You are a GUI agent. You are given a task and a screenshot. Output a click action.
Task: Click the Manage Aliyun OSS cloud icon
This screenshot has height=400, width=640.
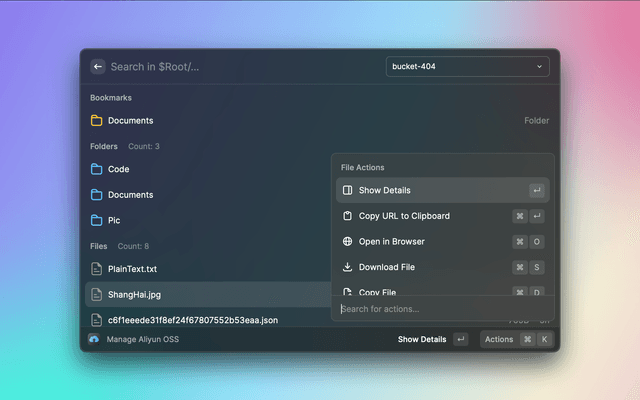[x=94, y=340]
